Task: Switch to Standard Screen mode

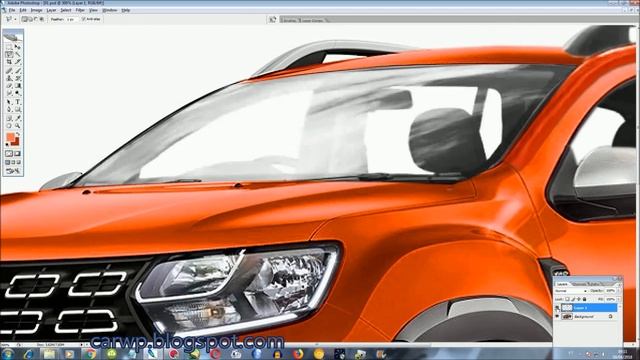Action: click(8, 162)
